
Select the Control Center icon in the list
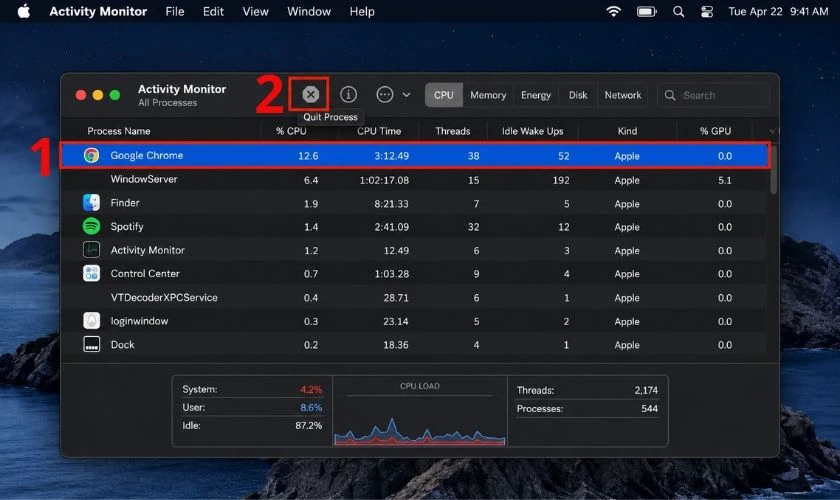click(91, 273)
